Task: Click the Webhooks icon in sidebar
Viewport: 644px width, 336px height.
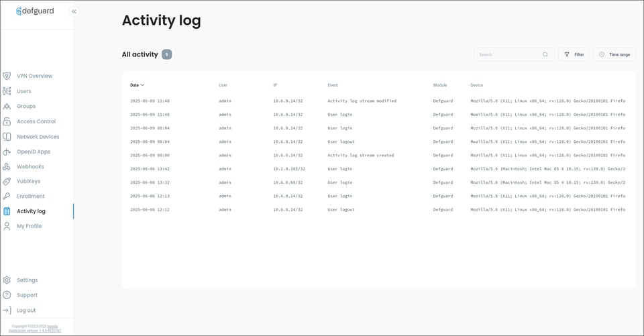Action: click(x=7, y=167)
